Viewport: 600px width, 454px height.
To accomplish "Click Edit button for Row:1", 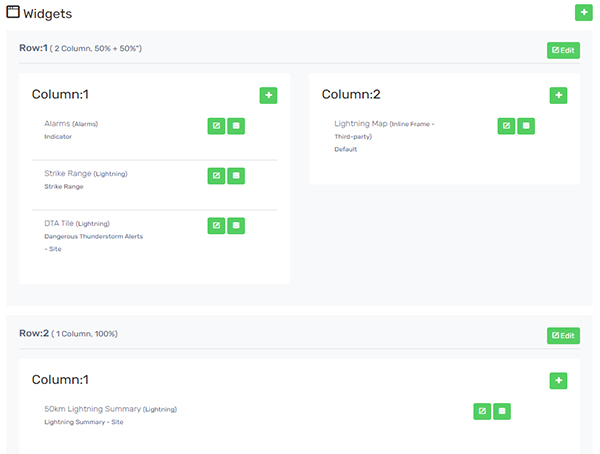I will (563, 50).
